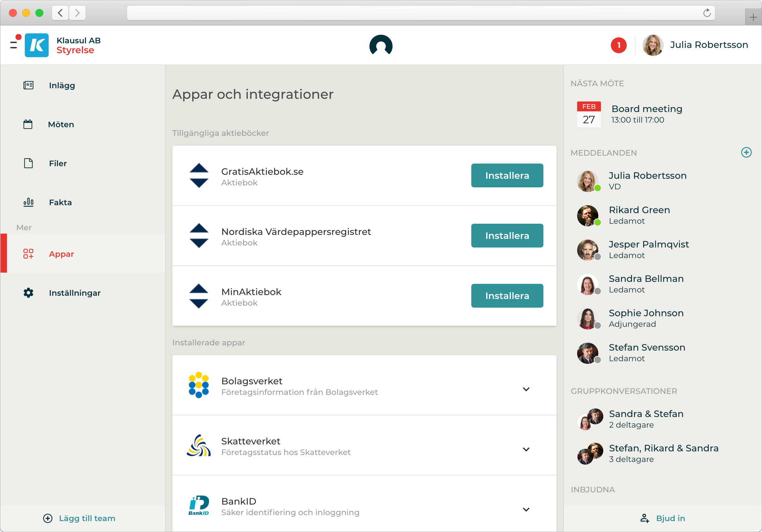Open the Board meeting on Feb 27
This screenshot has height=532, width=762.
(646, 114)
